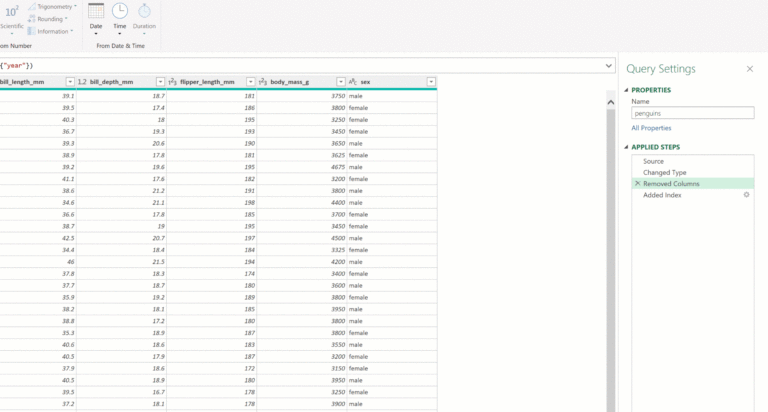
Task: Select the Changed Type applied step
Action: [x=664, y=172]
